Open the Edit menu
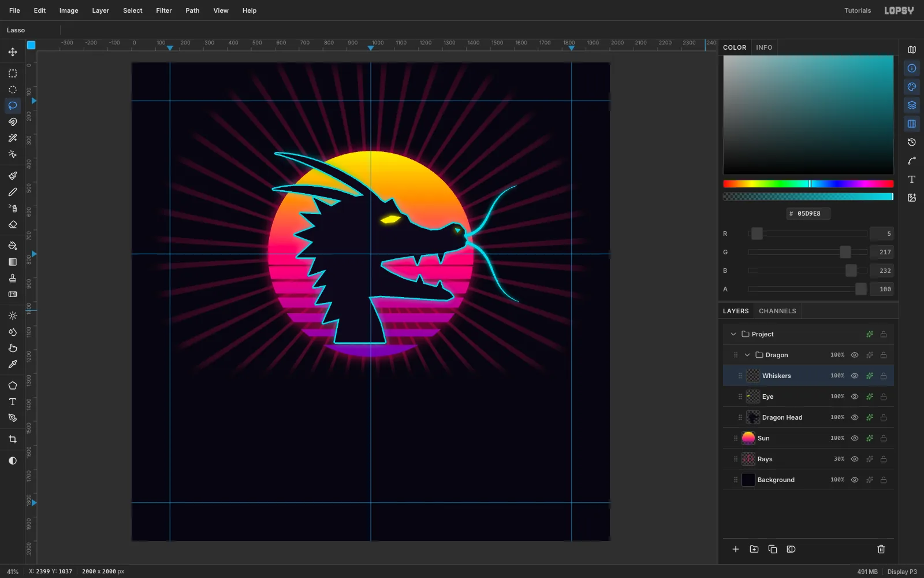 click(x=40, y=10)
